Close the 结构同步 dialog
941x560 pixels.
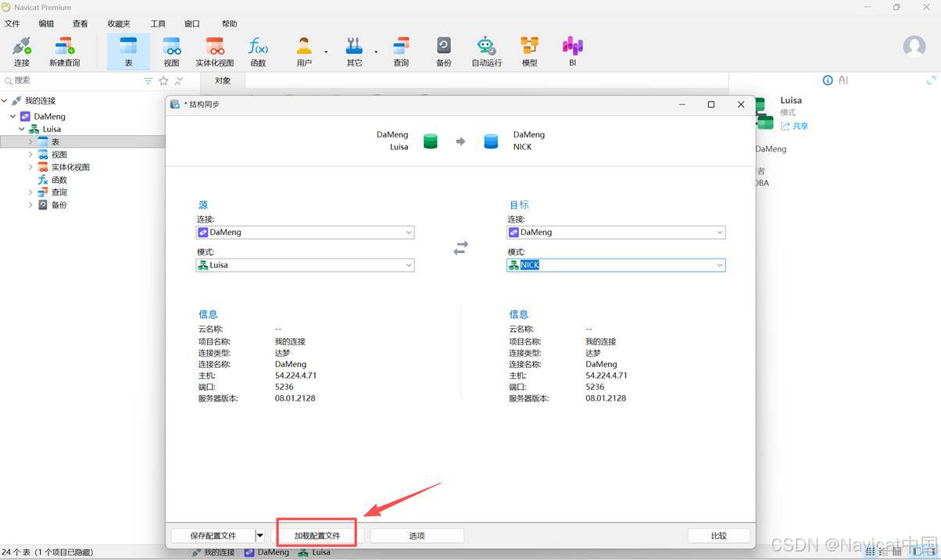pyautogui.click(x=741, y=105)
